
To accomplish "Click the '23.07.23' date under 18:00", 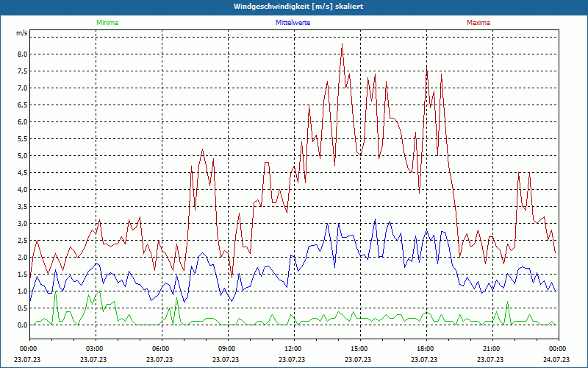I will coord(424,359).
